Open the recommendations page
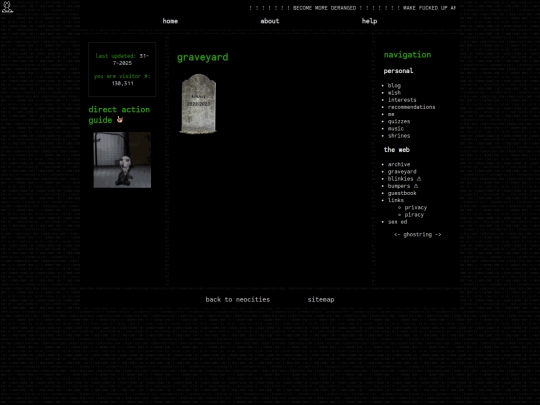Image resolution: width=540 pixels, height=405 pixels. (x=411, y=107)
